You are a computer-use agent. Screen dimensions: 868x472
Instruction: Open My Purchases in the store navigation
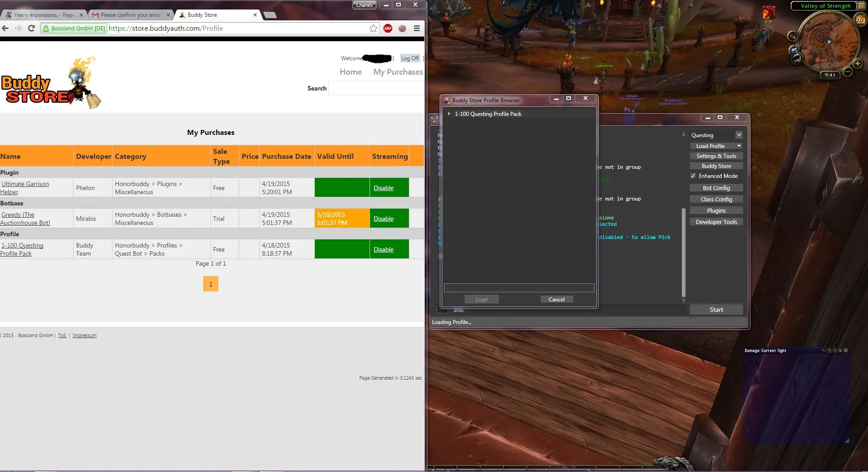[x=398, y=72]
